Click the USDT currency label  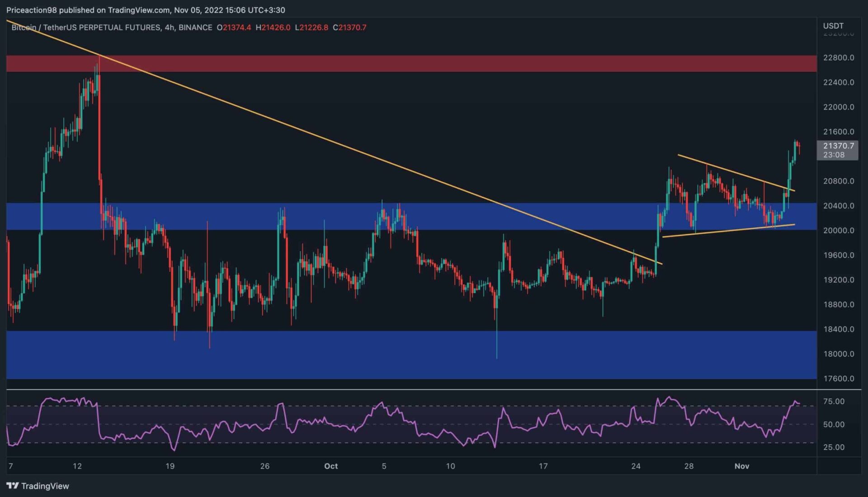tap(833, 26)
